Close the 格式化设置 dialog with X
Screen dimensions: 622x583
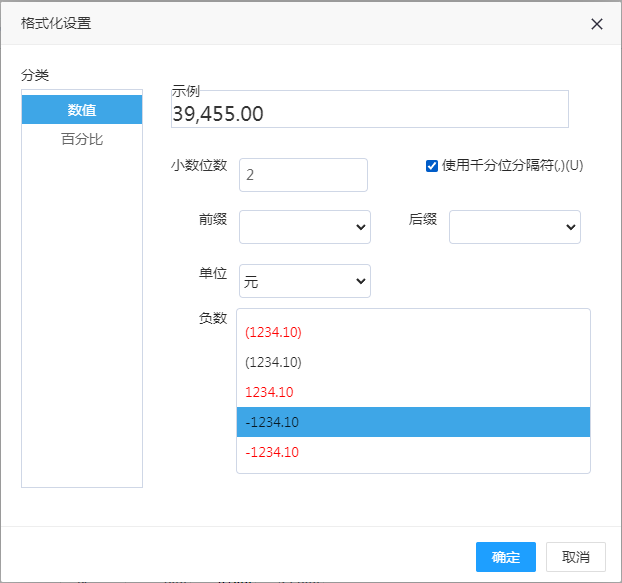coord(596,24)
